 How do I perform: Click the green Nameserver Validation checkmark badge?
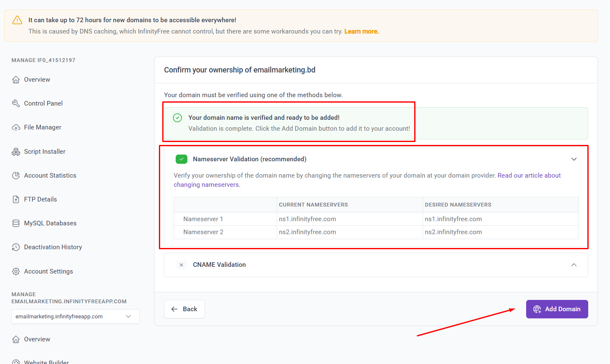[x=182, y=159]
